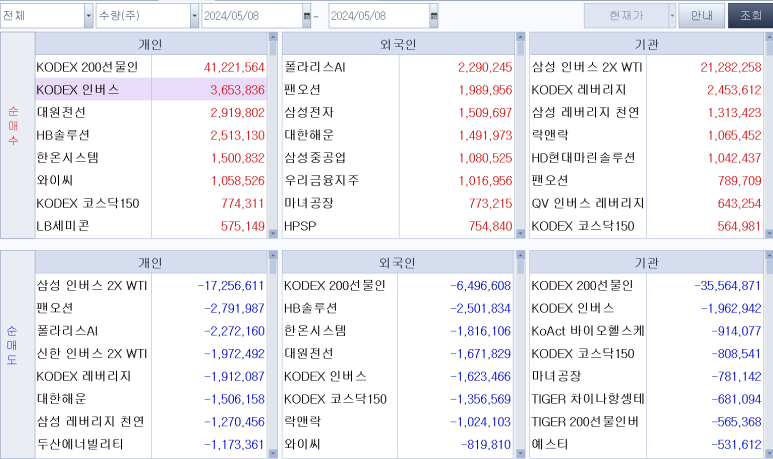Click 외국인 header in net-buy table
This screenshot has height=459, width=773.
click(398, 44)
